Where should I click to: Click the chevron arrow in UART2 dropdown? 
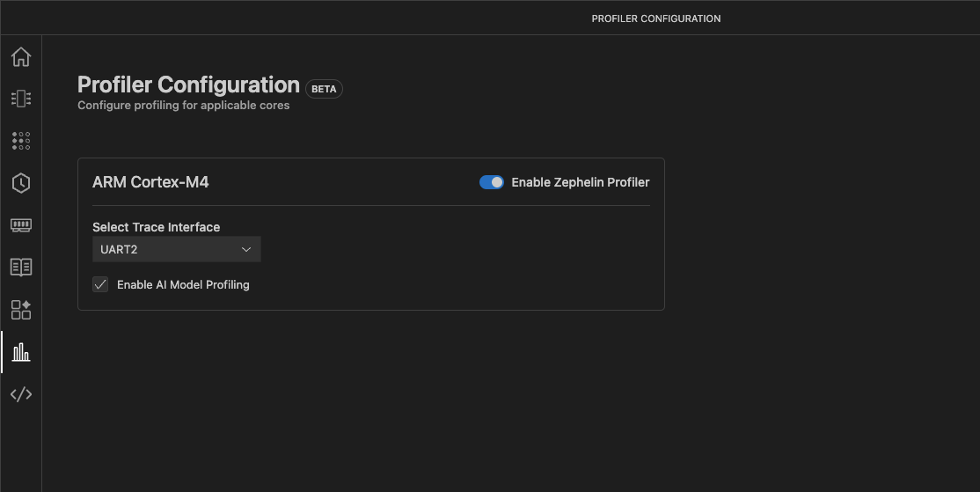point(246,249)
